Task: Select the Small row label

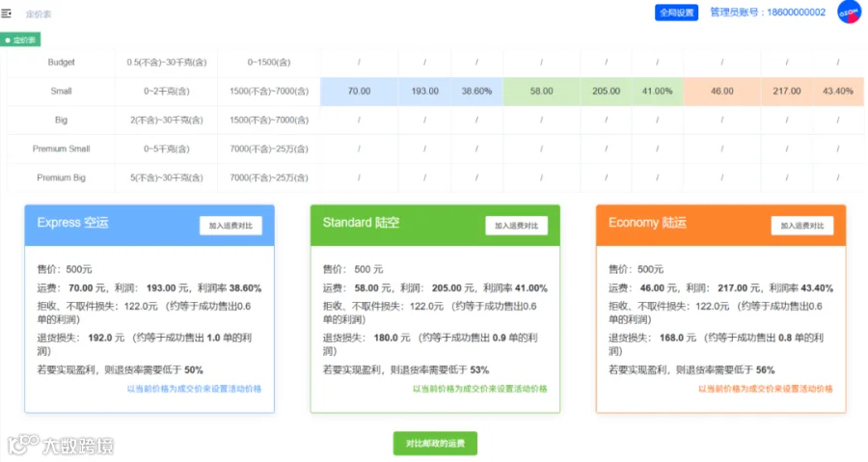Action: click(x=62, y=91)
